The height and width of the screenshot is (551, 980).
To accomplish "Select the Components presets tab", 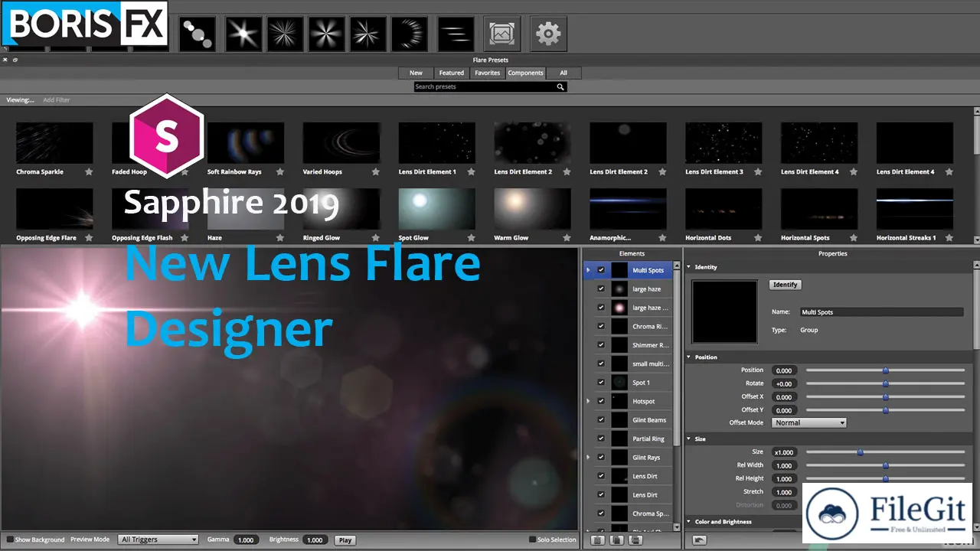I will (x=525, y=73).
